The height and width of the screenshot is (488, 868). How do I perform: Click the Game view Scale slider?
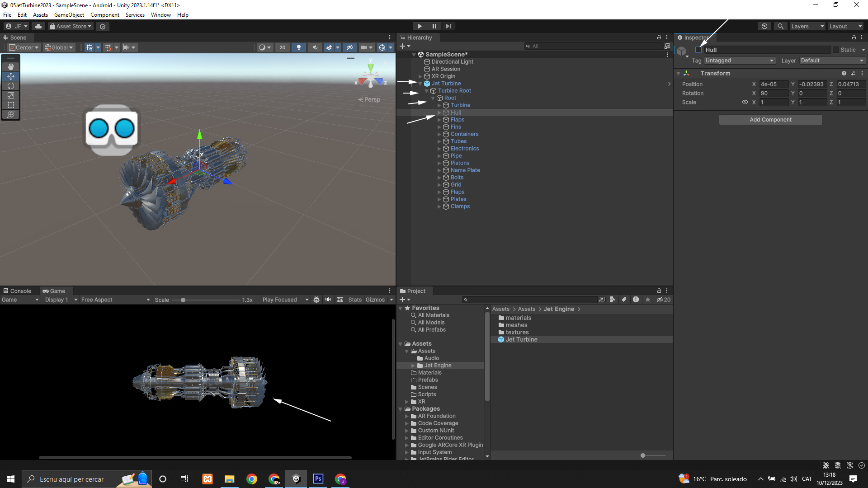pos(183,300)
